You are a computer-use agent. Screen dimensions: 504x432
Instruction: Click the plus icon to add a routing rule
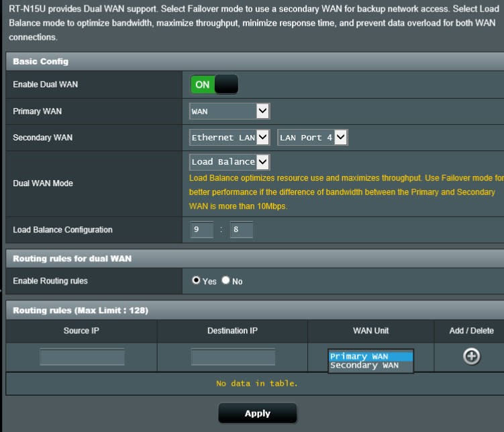(471, 357)
